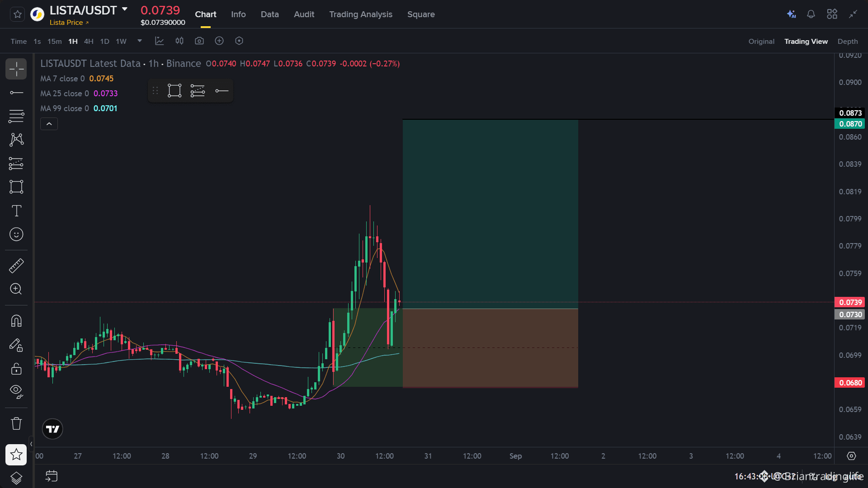Select the pattern drawing tool
This screenshot has width=868, height=488.
click(16, 140)
